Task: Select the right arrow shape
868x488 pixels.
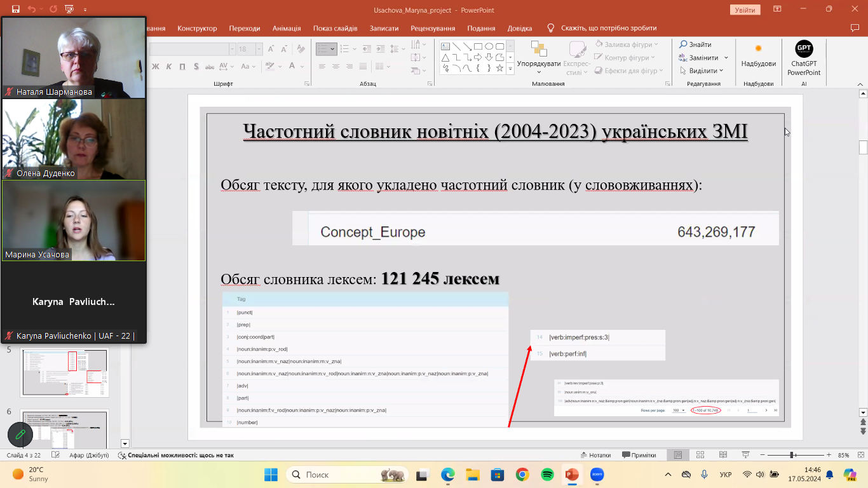Action: pyautogui.click(x=478, y=57)
